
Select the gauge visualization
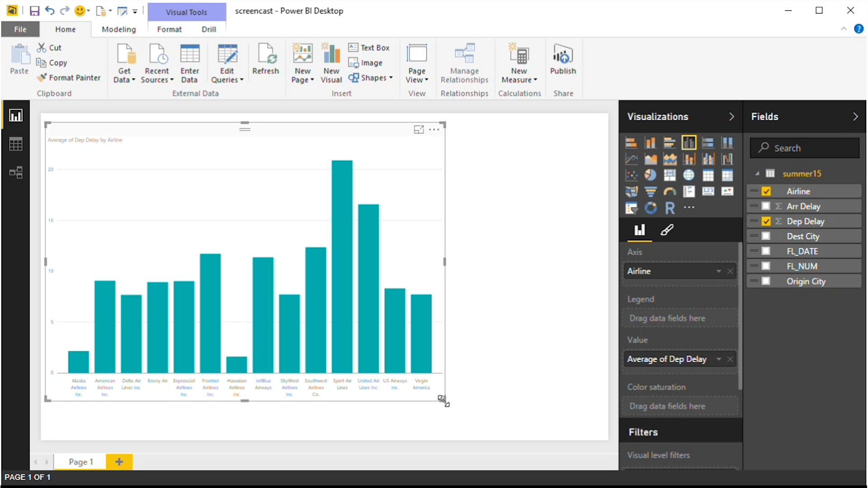tap(670, 192)
